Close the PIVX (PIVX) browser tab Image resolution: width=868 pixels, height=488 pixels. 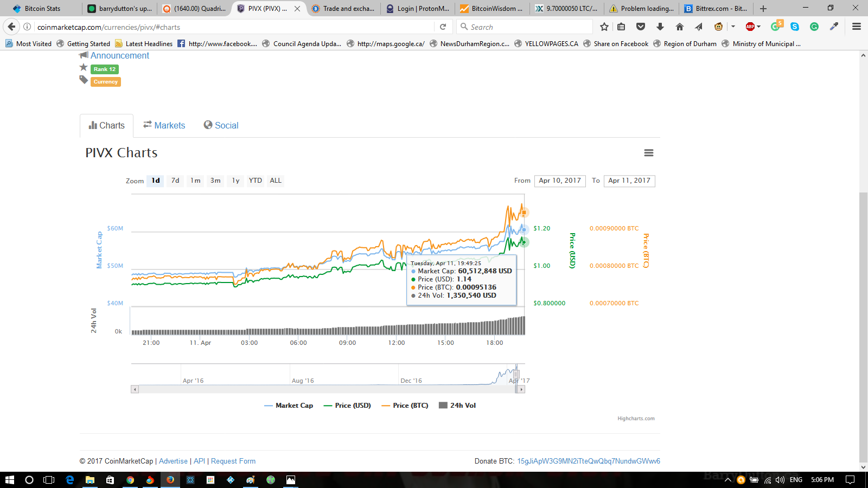297,9
